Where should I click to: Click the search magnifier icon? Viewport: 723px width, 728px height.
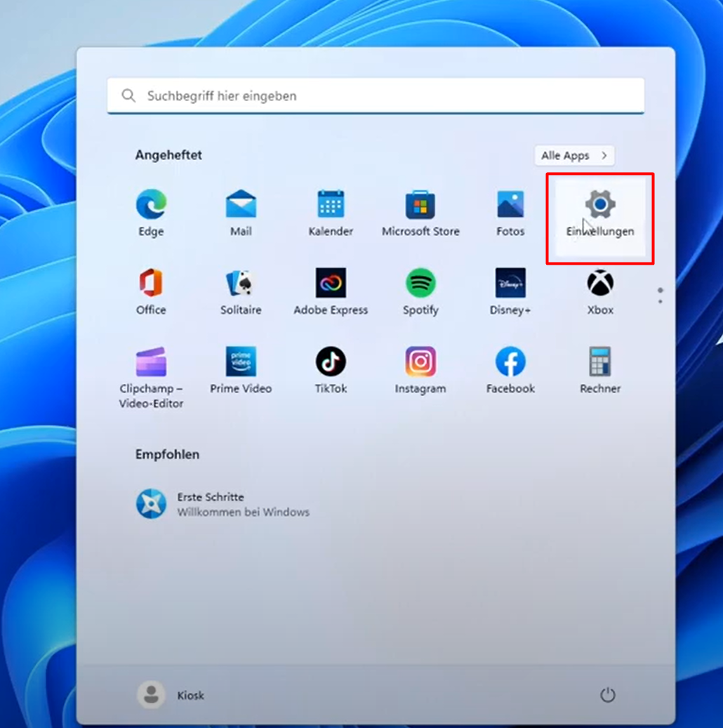pyautogui.click(x=128, y=95)
